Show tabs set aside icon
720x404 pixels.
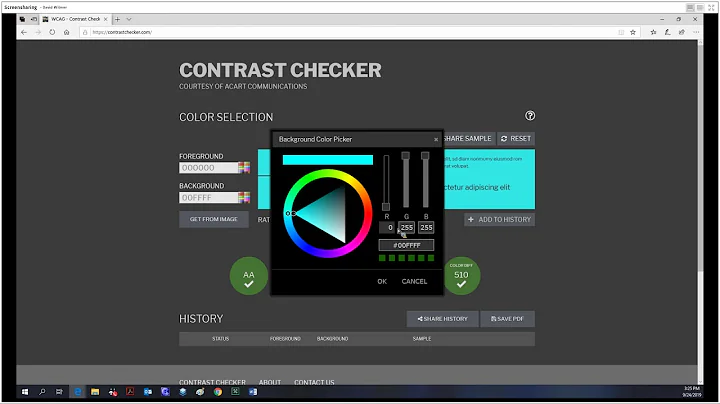click(22, 19)
